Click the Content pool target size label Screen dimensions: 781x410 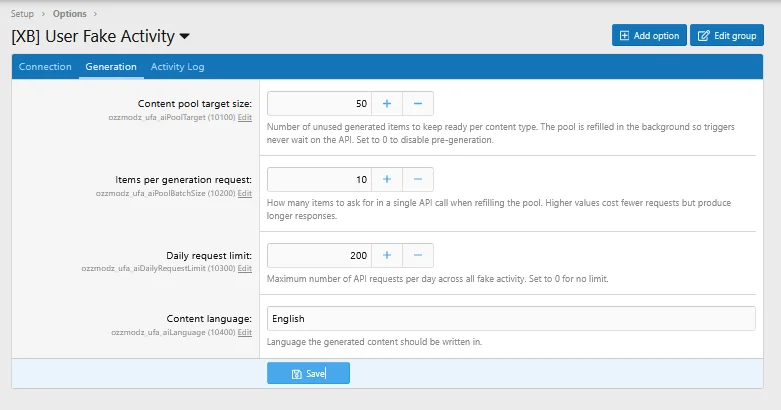tap(195, 104)
